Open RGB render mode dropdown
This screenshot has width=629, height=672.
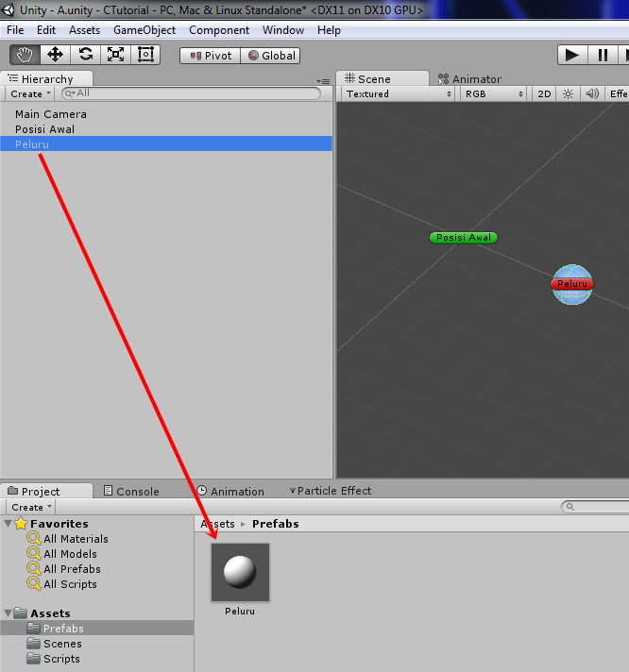coord(494,93)
